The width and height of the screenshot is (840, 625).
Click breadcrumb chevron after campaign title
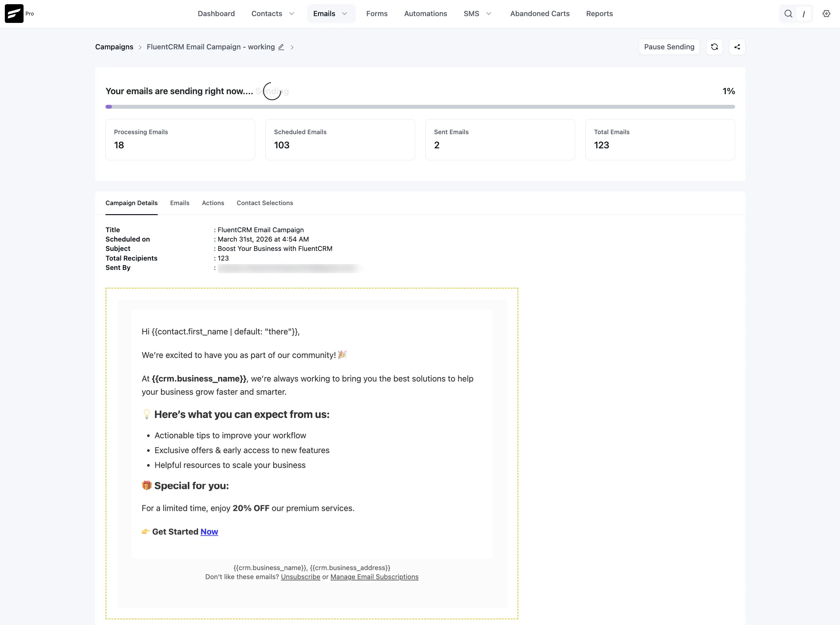click(292, 47)
